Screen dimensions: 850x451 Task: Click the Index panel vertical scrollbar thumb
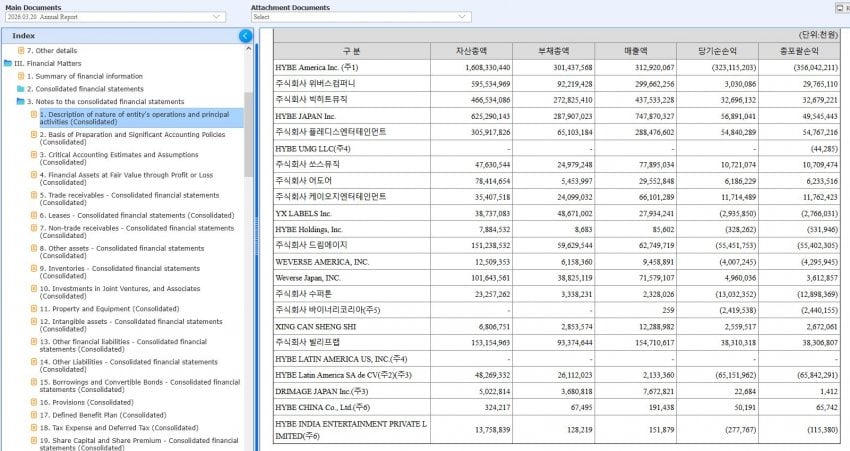[x=249, y=134]
